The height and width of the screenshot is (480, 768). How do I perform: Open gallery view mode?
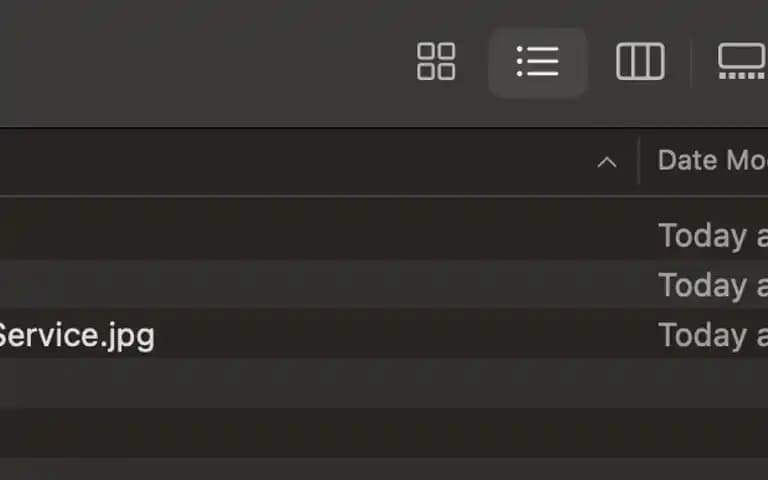click(x=742, y=61)
